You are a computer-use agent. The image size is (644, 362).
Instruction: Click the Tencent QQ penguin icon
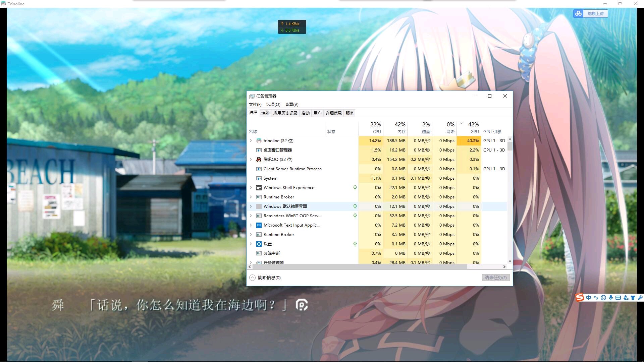[259, 160]
